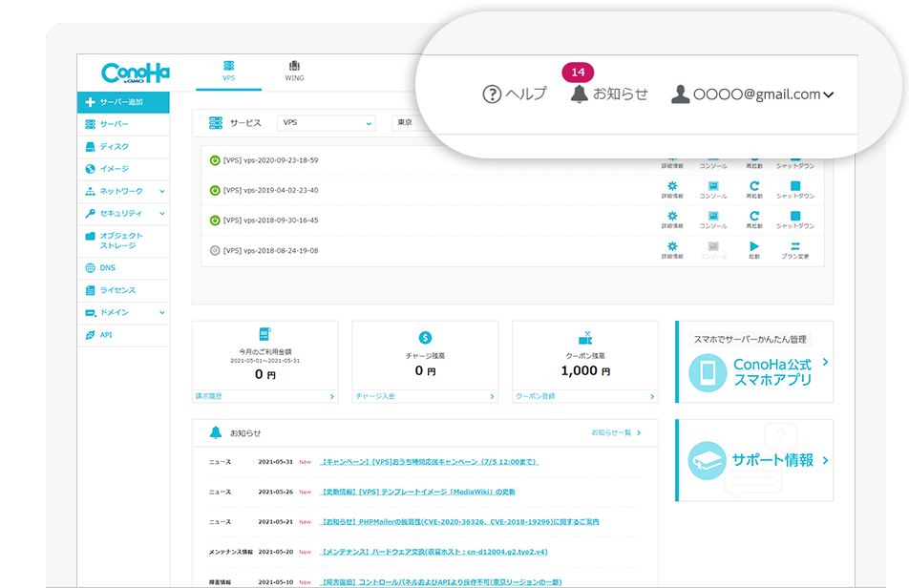Click details gear icon for vps-2018-09-30-16-45
Image resolution: width=909 pixels, height=588 pixels.
point(672,218)
